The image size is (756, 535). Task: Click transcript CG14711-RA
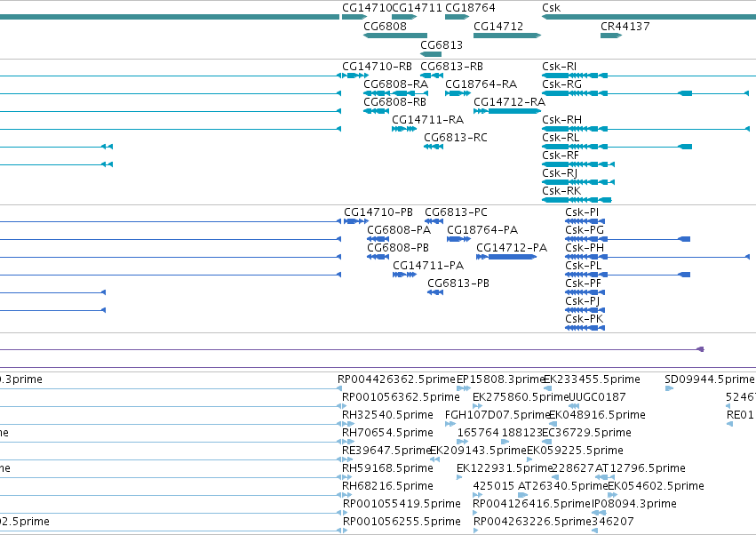pos(427,120)
